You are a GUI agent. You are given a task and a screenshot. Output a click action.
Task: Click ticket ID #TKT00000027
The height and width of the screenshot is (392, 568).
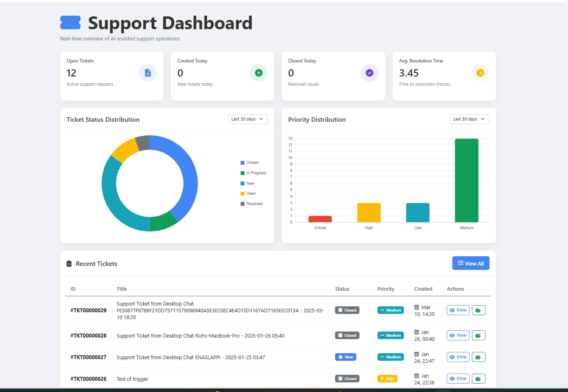click(x=88, y=357)
